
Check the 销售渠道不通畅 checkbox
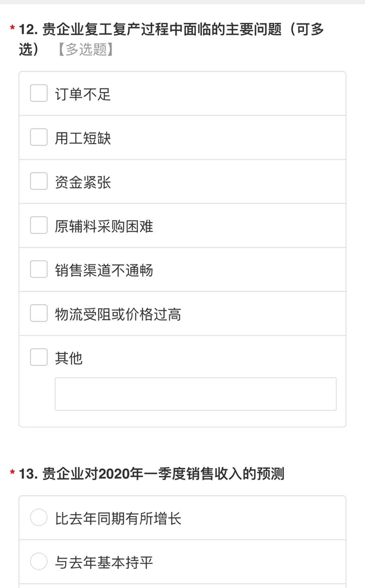click(39, 270)
